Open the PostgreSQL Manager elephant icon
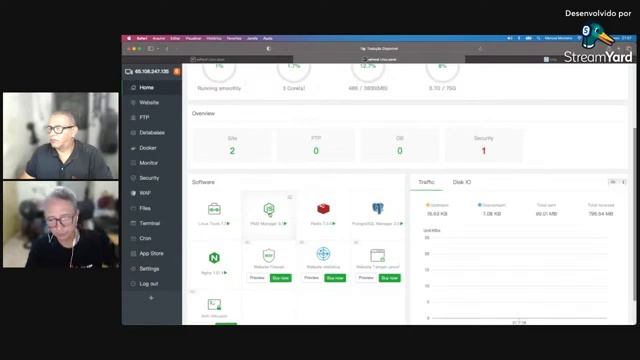 point(378,209)
